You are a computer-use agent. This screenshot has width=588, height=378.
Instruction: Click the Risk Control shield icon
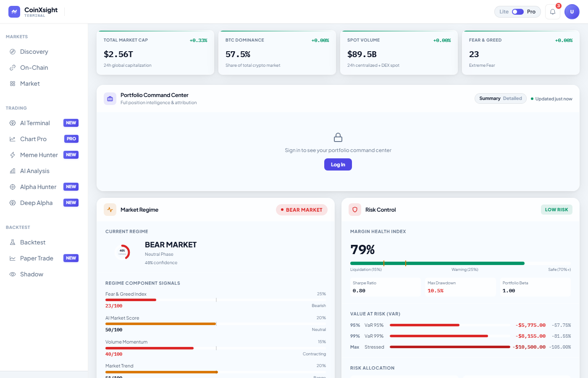click(x=355, y=210)
